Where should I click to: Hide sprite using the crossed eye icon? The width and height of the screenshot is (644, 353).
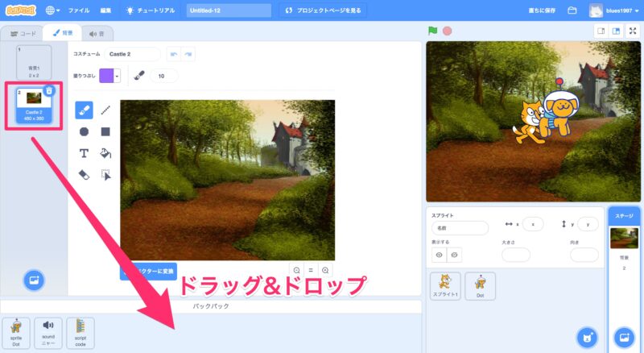[455, 255]
